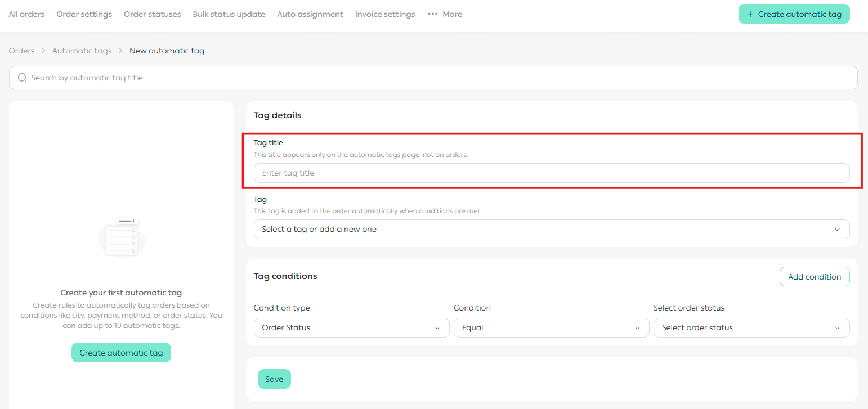
Task: Expand the Select a tag dropdown
Action: click(x=551, y=229)
